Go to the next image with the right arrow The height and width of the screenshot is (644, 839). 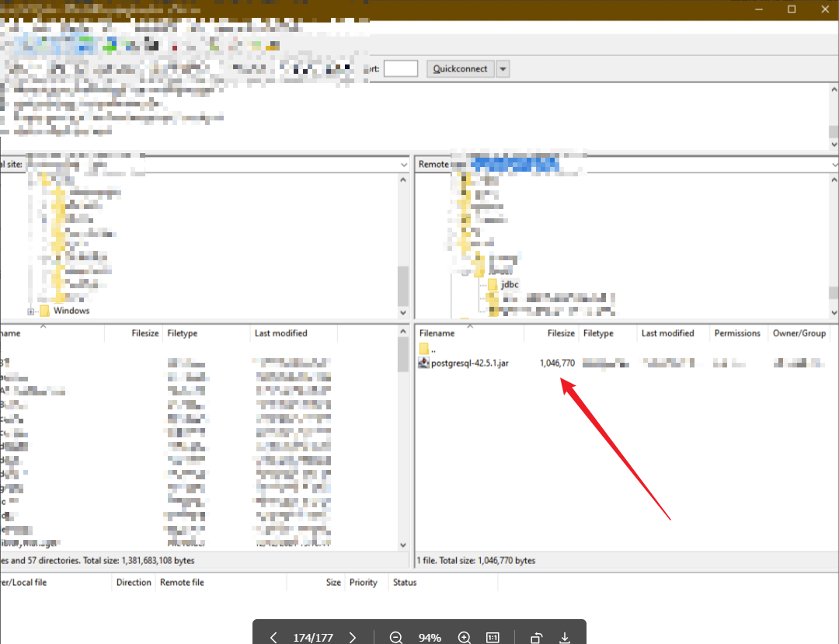click(x=352, y=637)
